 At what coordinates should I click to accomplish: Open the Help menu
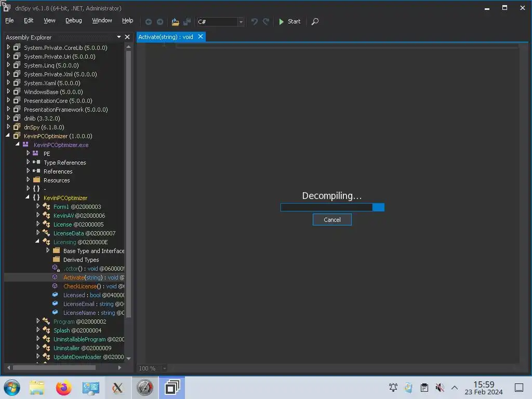128,20
